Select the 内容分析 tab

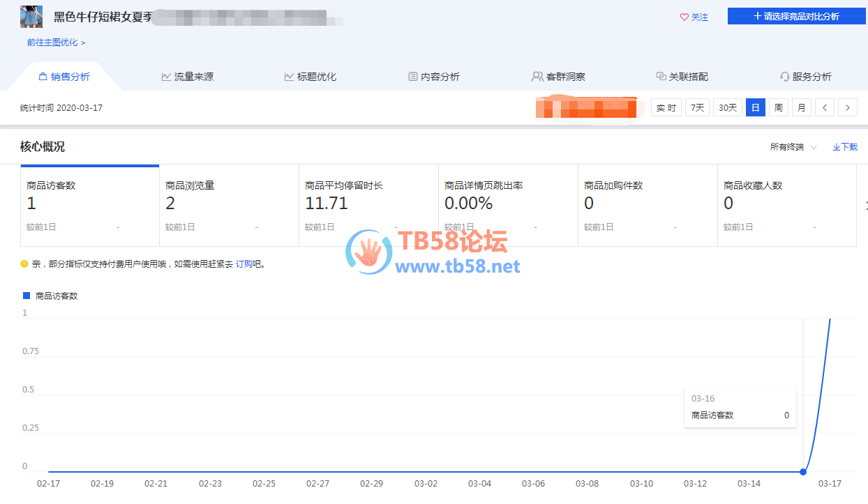(433, 77)
